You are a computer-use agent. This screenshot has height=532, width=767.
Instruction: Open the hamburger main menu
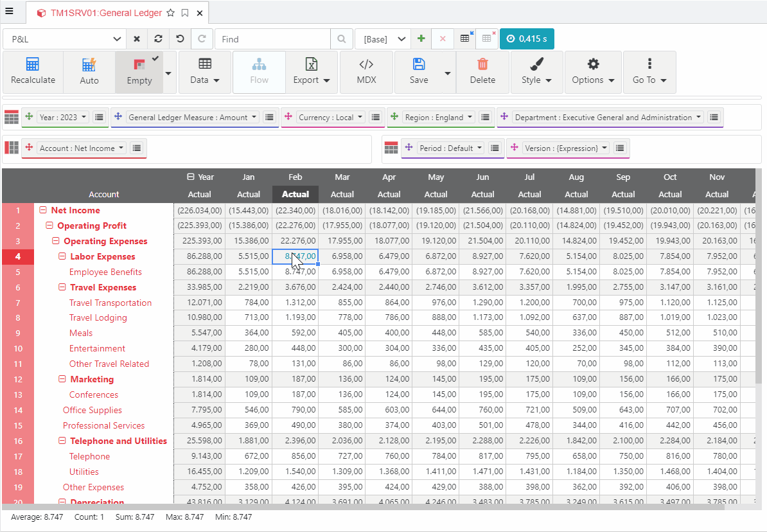coord(9,11)
